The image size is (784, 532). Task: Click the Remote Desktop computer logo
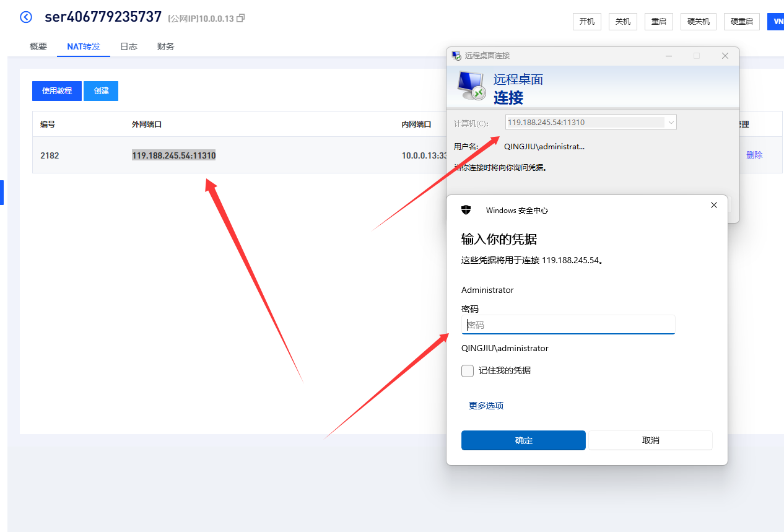(x=471, y=85)
